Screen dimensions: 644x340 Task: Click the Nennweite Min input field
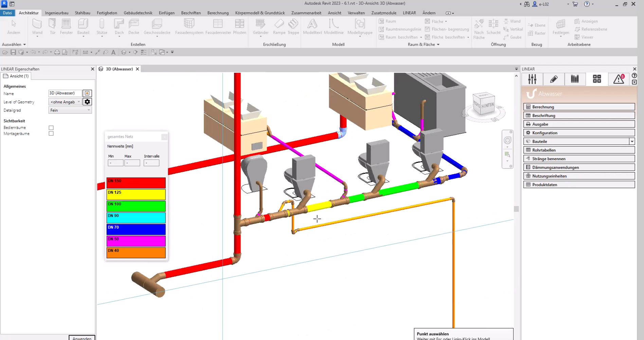point(115,163)
